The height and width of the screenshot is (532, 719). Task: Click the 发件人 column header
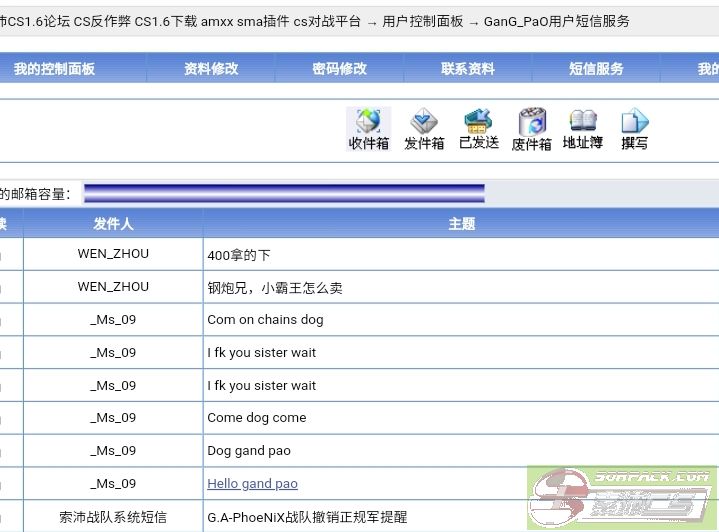pyautogui.click(x=113, y=224)
